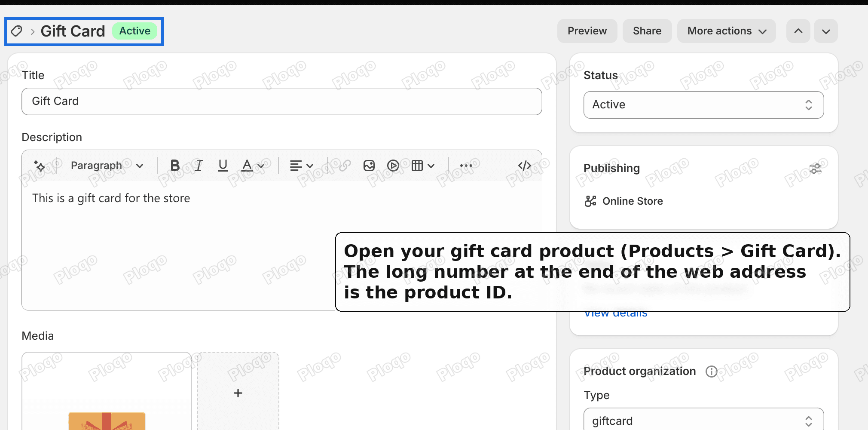Click the products tag icon in breadcrumb
868x430 pixels.
(x=17, y=31)
